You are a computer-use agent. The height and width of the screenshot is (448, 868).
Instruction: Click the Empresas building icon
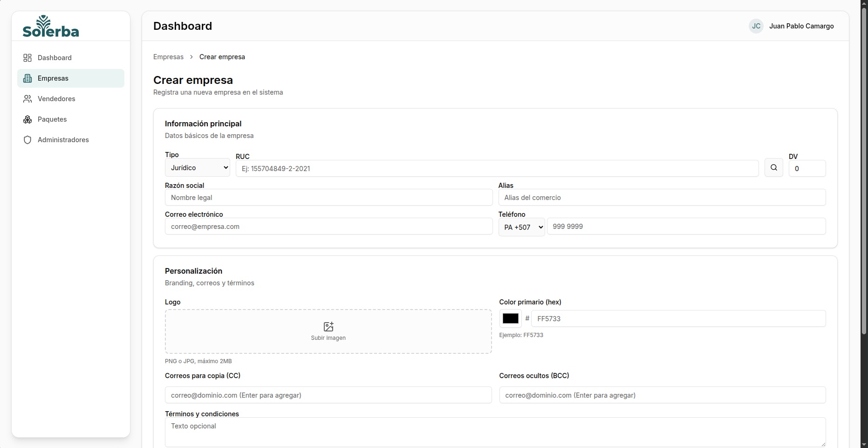coord(27,78)
